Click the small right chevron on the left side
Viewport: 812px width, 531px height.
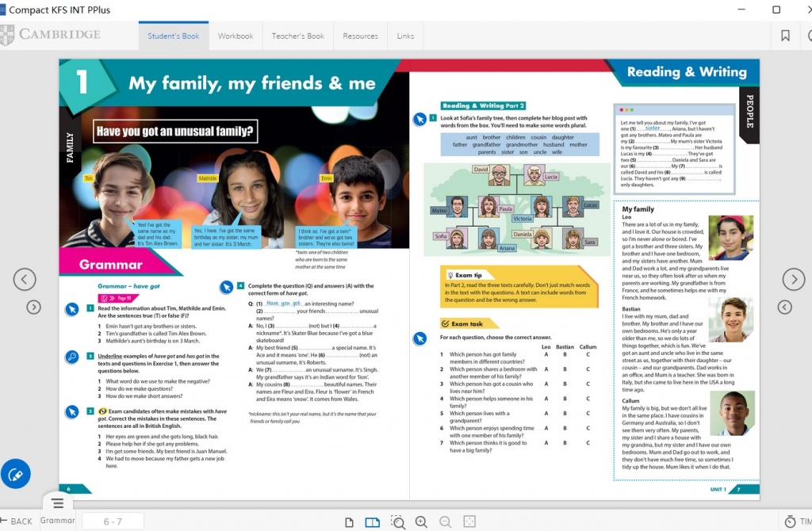[33, 308]
